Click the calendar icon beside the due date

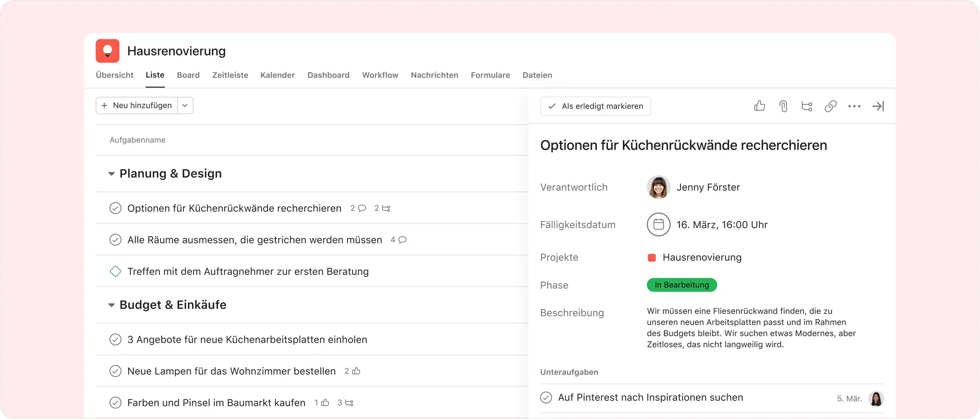659,225
